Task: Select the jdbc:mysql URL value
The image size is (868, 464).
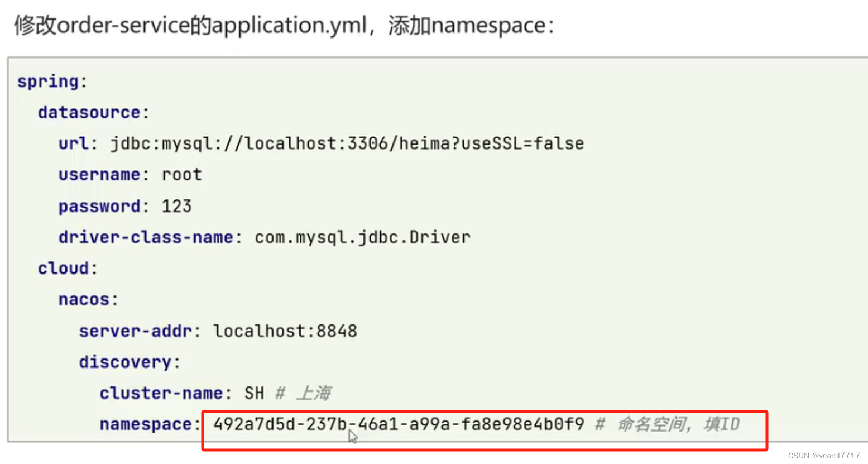Action: click(347, 143)
